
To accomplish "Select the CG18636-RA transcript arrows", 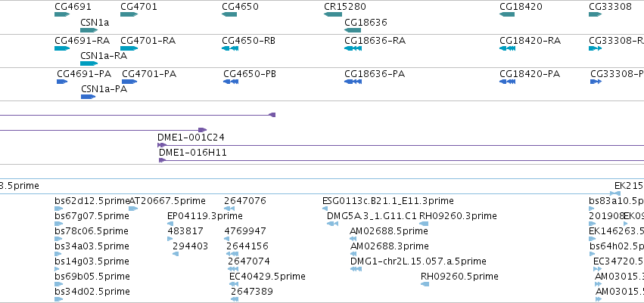I will point(353,48).
